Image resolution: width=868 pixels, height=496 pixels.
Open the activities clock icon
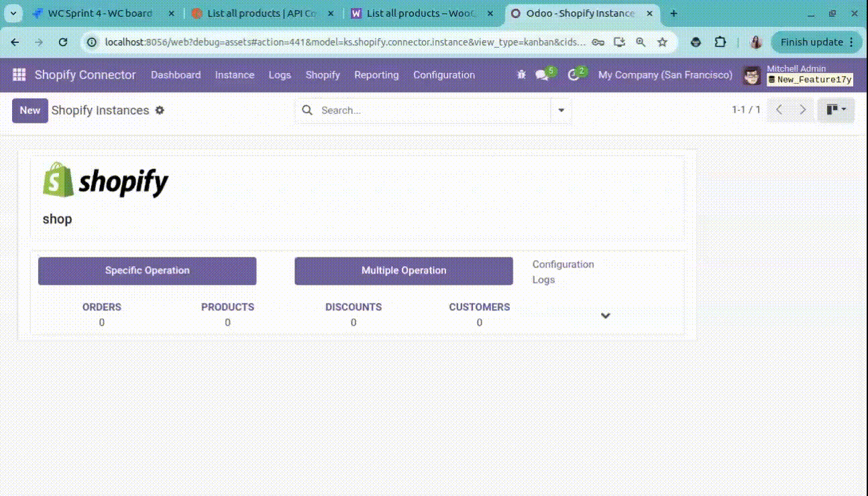point(574,75)
